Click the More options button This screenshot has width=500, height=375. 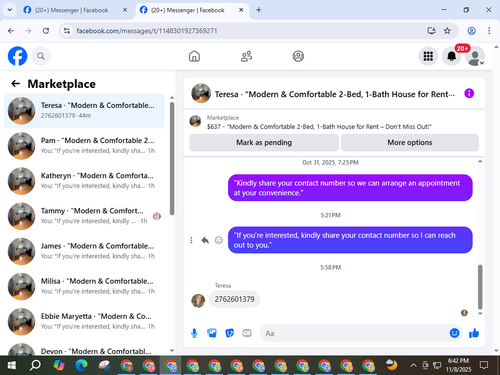pyautogui.click(x=410, y=143)
